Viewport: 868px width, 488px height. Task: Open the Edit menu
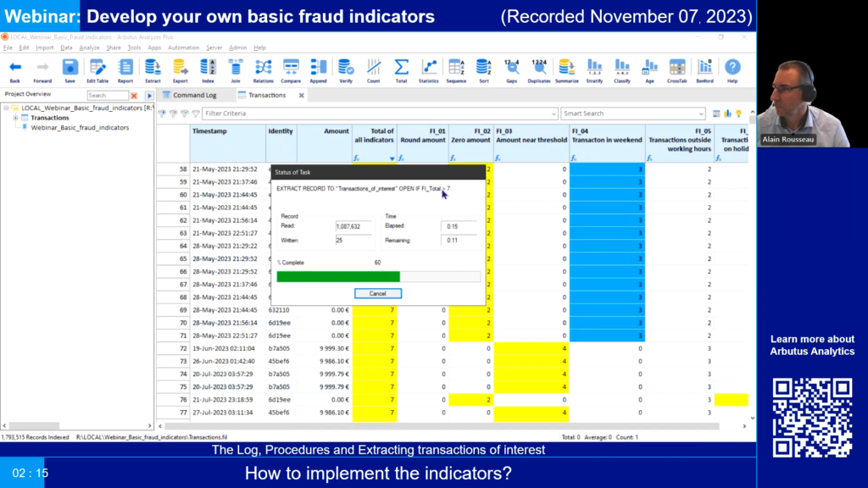24,47
